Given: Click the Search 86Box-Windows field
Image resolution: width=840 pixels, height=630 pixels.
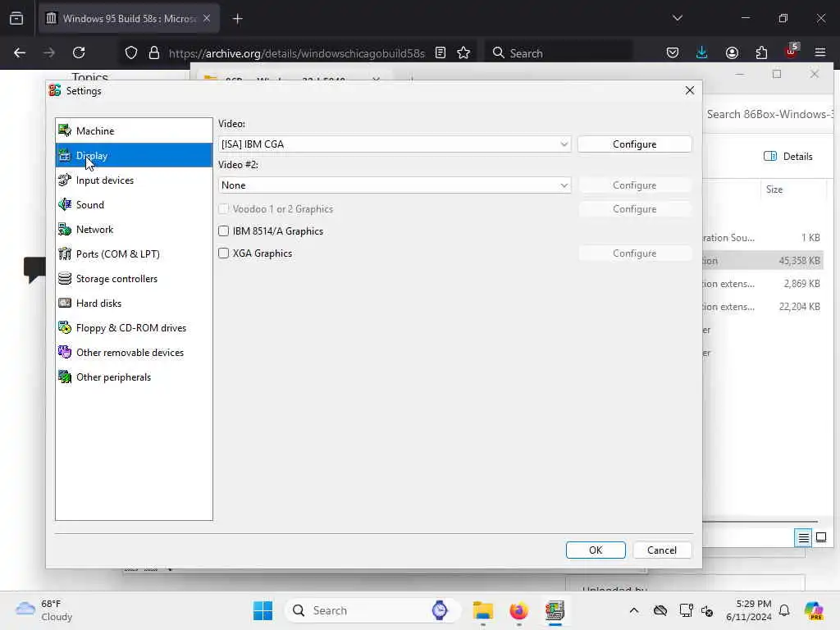Looking at the screenshot, I should [x=769, y=114].
